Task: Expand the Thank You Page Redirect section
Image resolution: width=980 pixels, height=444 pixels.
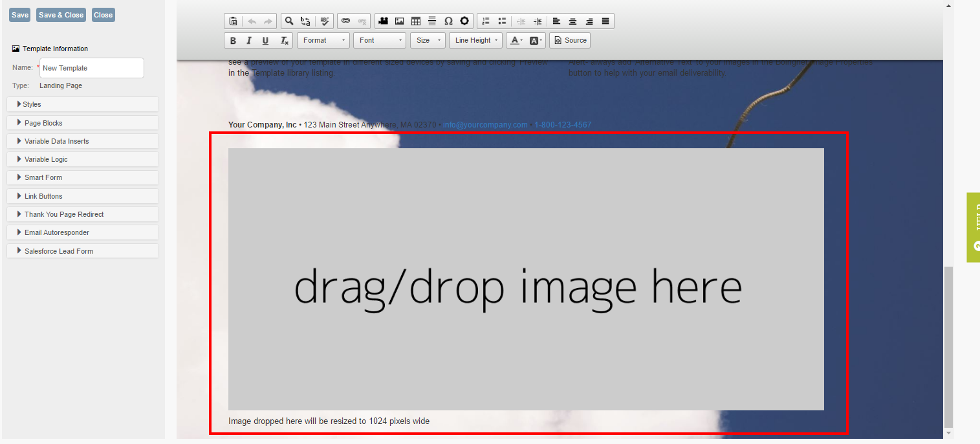Action: click(83, 214)
